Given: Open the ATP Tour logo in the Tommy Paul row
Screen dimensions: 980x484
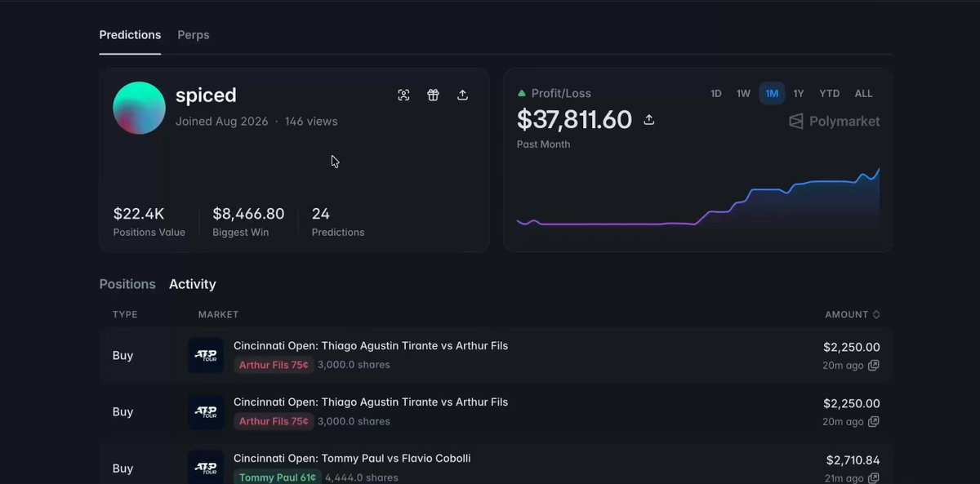Looking at the screenshot, I should click(206, 467).
